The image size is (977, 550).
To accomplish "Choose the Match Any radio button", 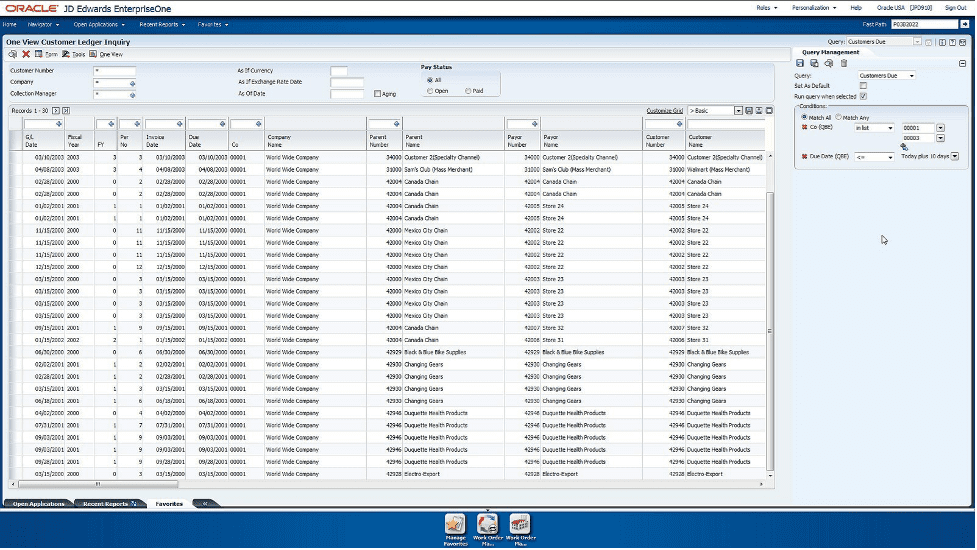I will coord(838,118).
